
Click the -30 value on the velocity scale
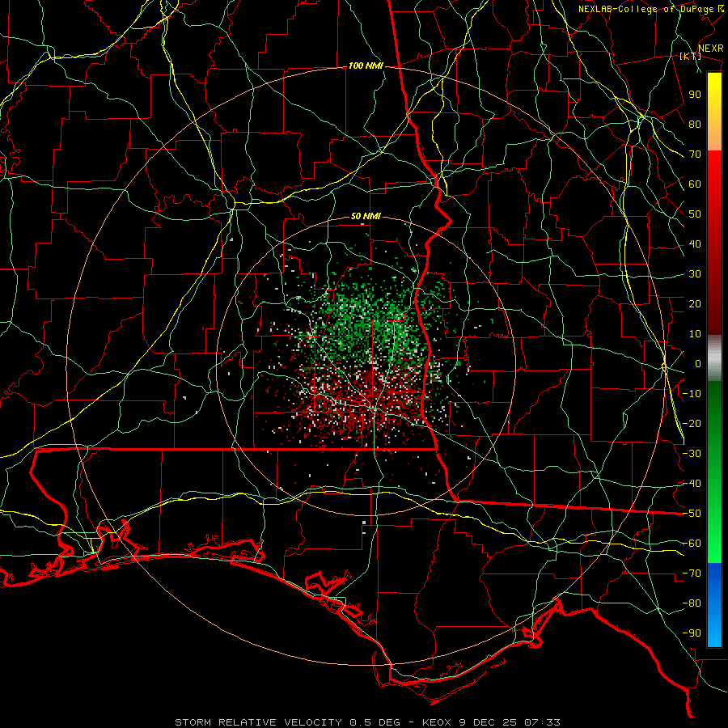pos(692,454)
